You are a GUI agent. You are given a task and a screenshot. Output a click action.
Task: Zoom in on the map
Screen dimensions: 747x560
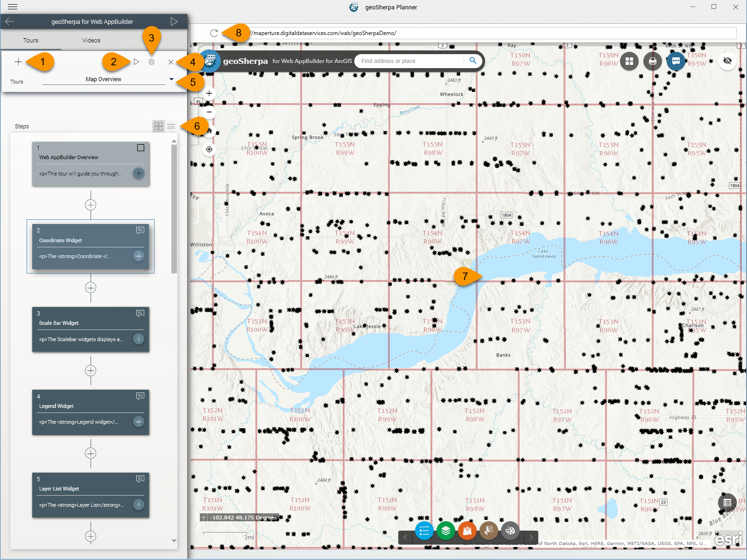(x=209, y=93)
